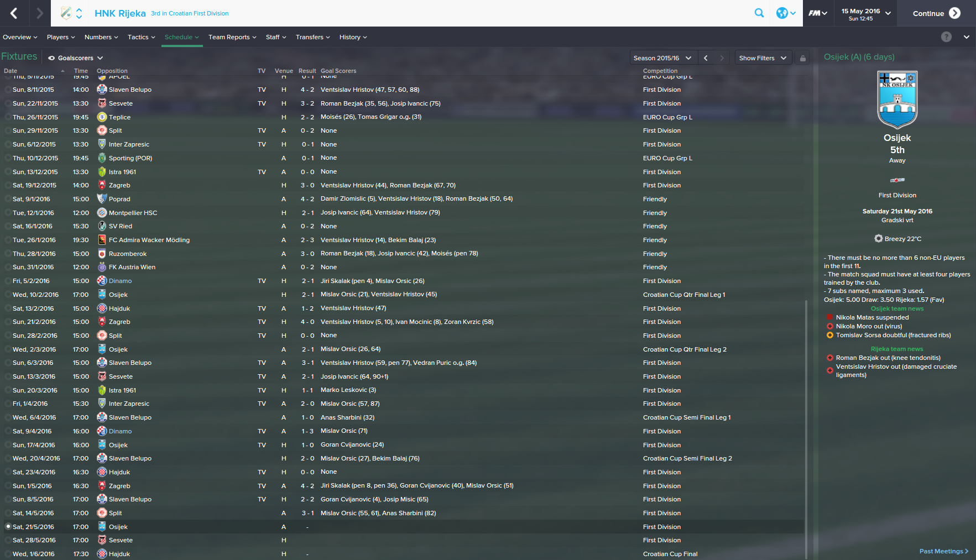
Task: Click the forward navigation arrow
Action: point(39,13)
